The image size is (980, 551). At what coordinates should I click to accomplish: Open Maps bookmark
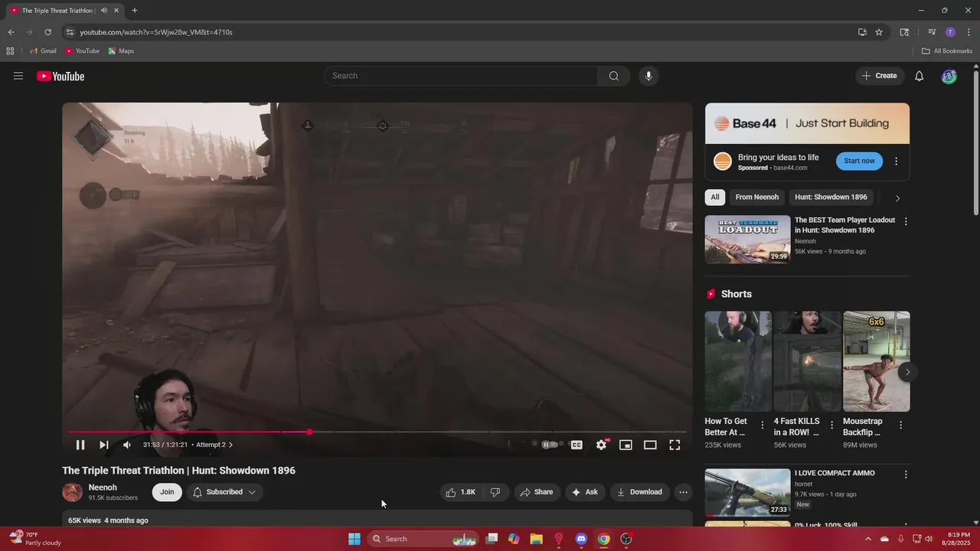point(121,51)
